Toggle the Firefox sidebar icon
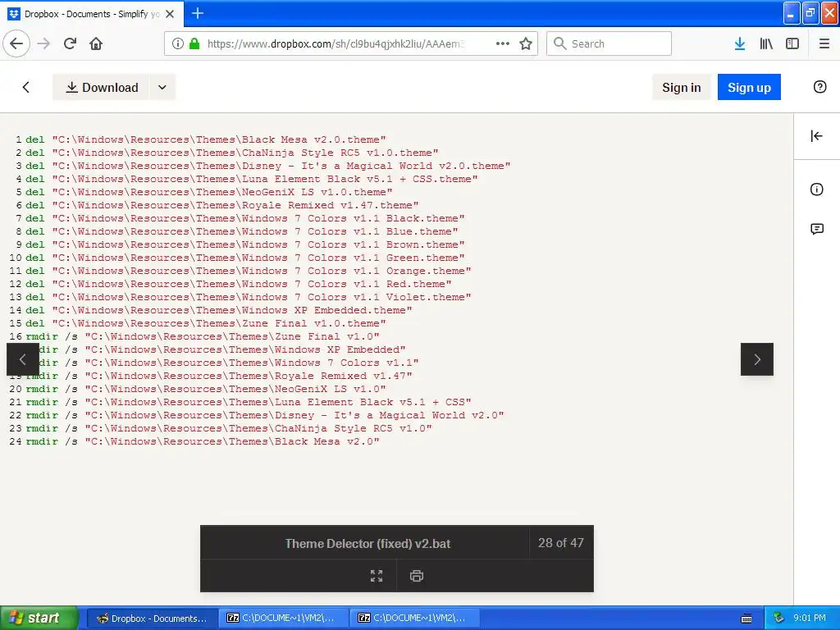The width and height of the screenshot is (840, 630). pyautogui.click(x=792, y=43)
